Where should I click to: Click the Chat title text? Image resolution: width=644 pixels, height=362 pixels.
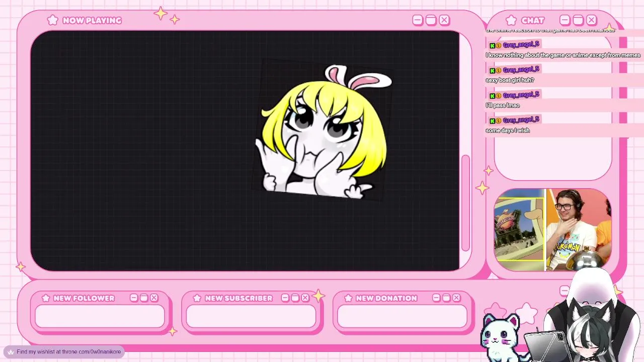(533, 21)
